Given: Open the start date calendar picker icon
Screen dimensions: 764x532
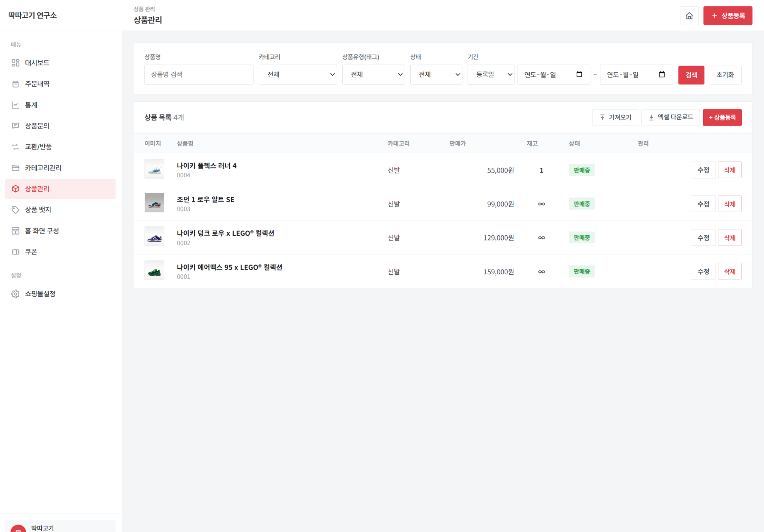Looking at the screenshot, I should (579, 74).
